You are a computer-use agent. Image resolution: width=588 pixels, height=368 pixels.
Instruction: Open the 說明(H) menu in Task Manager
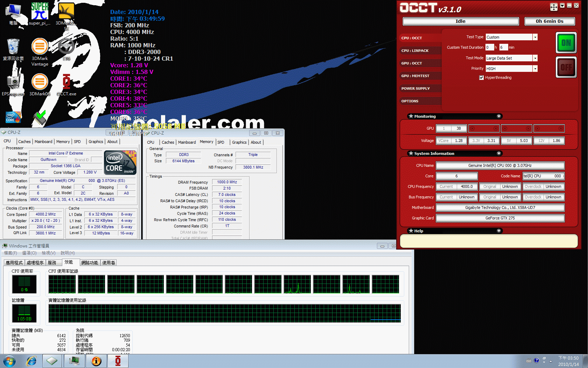tap(68, 253)
